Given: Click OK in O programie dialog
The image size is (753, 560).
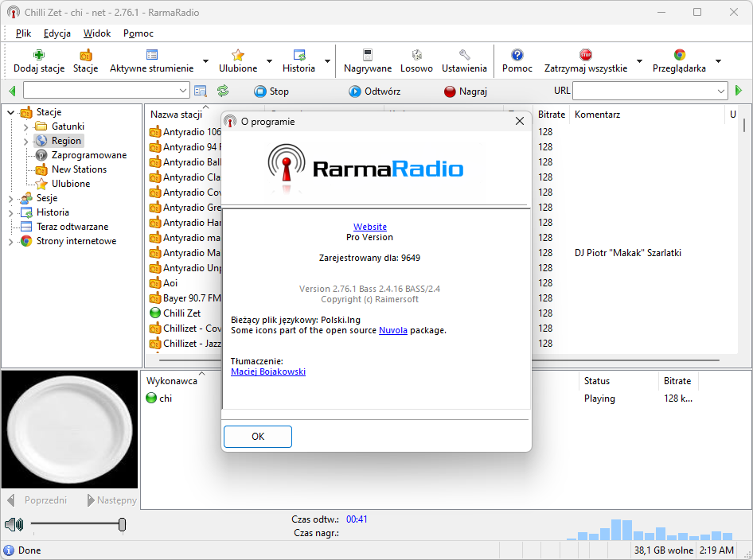Looking at the screenshot, I should point(258,436).
